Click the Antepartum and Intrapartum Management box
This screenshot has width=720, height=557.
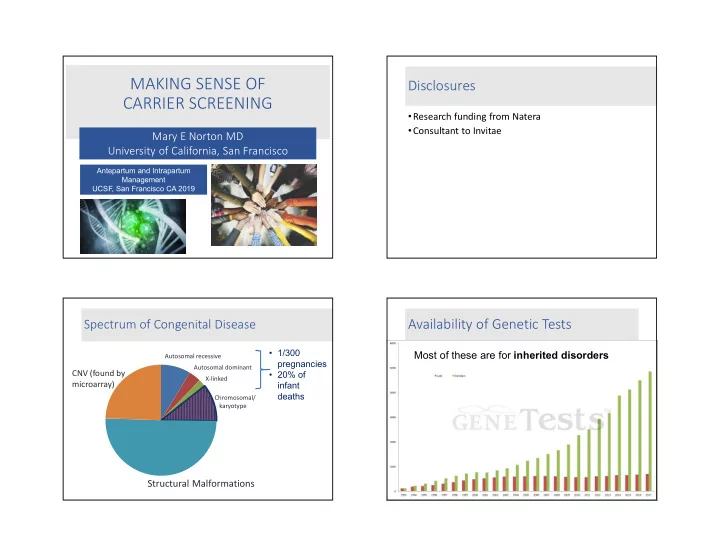click(143, 180)
